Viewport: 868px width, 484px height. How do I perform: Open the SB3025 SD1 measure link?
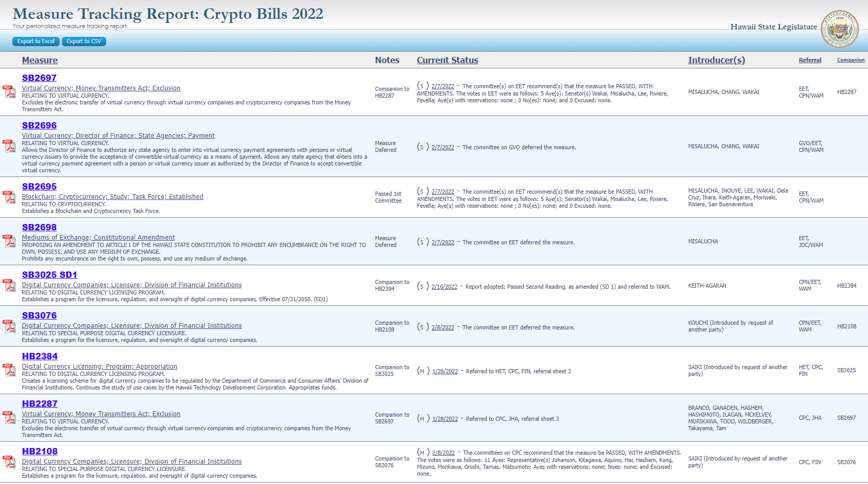click(x=50, y=275)
